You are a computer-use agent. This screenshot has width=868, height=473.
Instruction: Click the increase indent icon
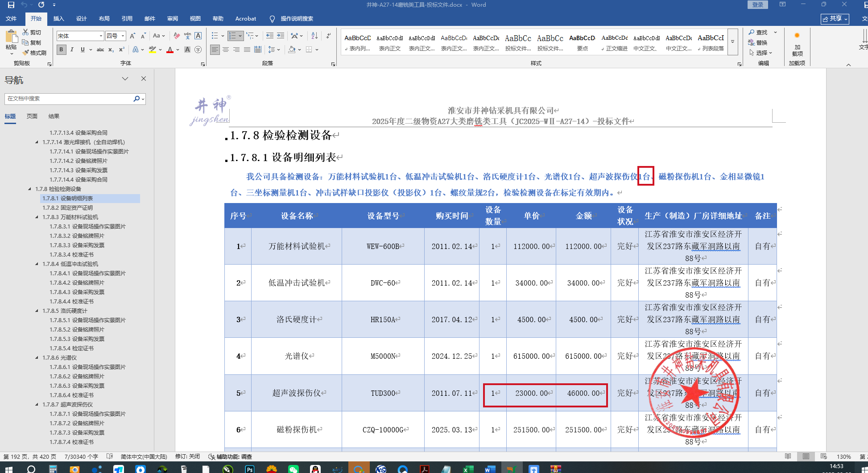(x=281, y=36)
